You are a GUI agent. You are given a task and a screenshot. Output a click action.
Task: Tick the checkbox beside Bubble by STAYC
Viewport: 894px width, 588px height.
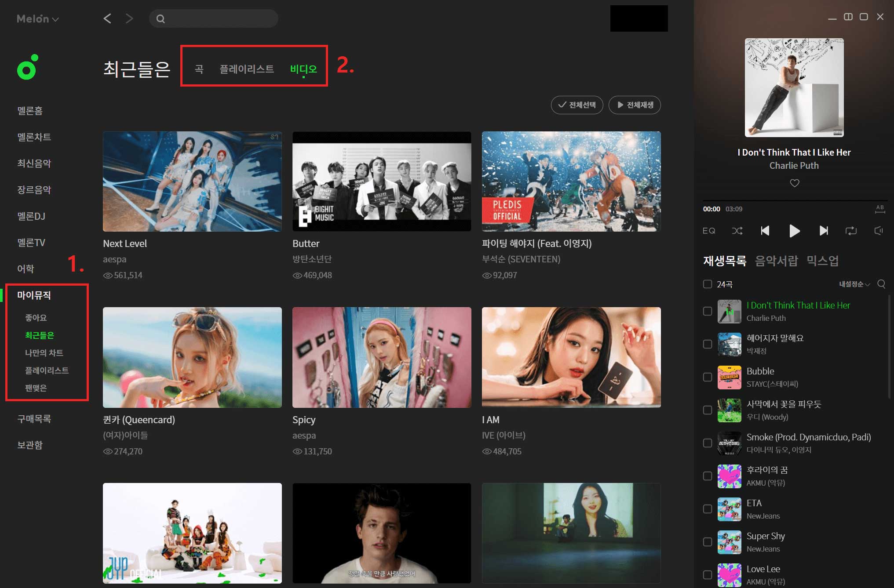click(x=708, y=377)
